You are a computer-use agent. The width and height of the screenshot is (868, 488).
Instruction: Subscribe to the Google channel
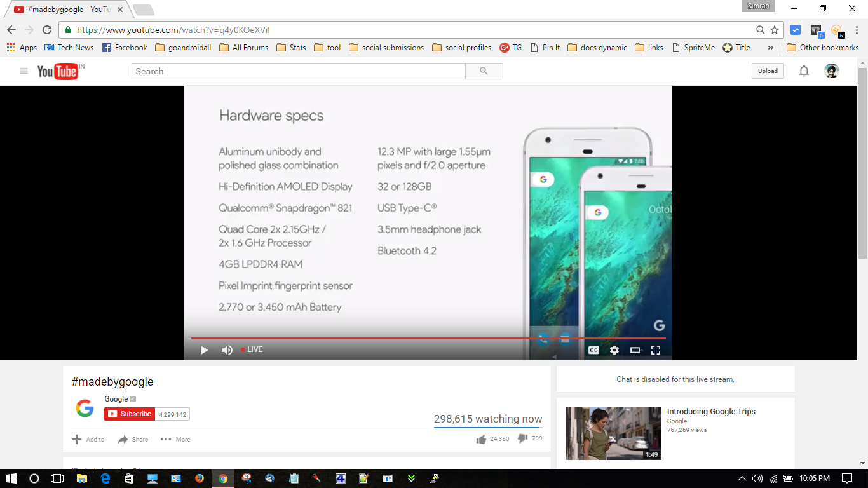coord(130,414)
